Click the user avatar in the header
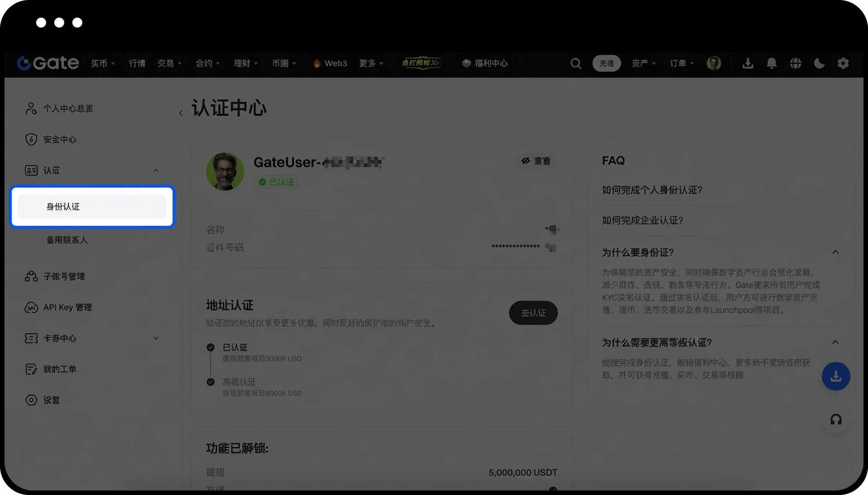This screenshot has height=495, width=868. tap(714, 63)
